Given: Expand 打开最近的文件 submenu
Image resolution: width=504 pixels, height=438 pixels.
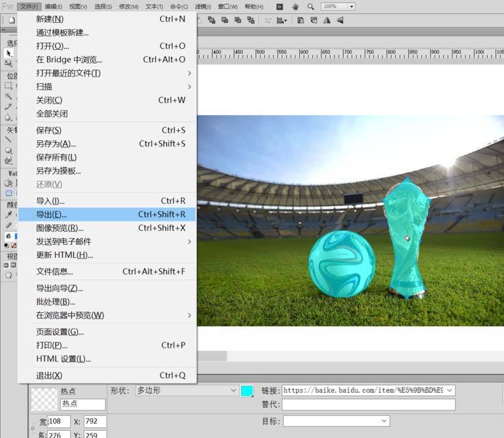Looking at the screenshot, I should [x=189, y=73].
